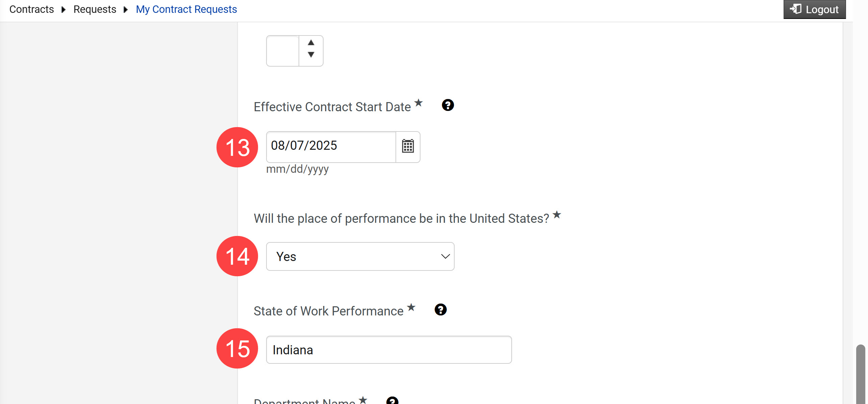Click help icon for Effective Contract Start Date
This screenshot has height=404, width=868.
coord(448,105)
